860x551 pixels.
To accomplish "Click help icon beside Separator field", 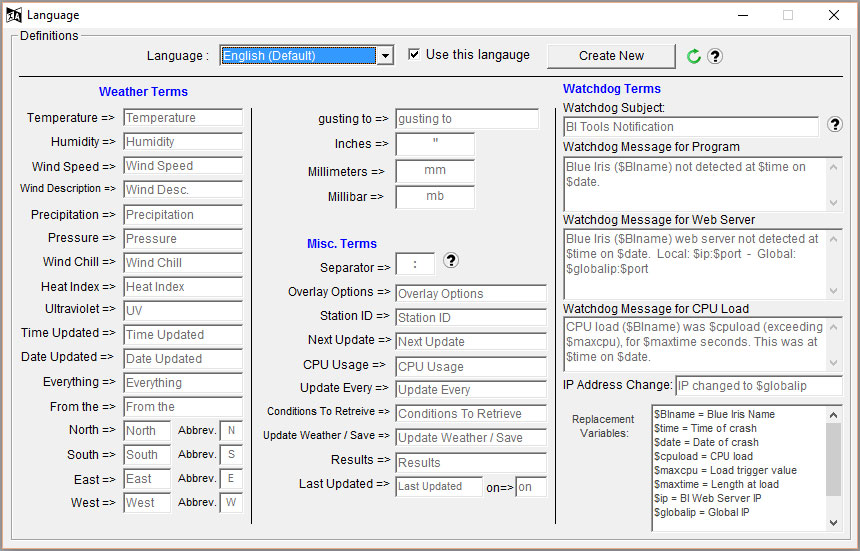I will (451, 261).
